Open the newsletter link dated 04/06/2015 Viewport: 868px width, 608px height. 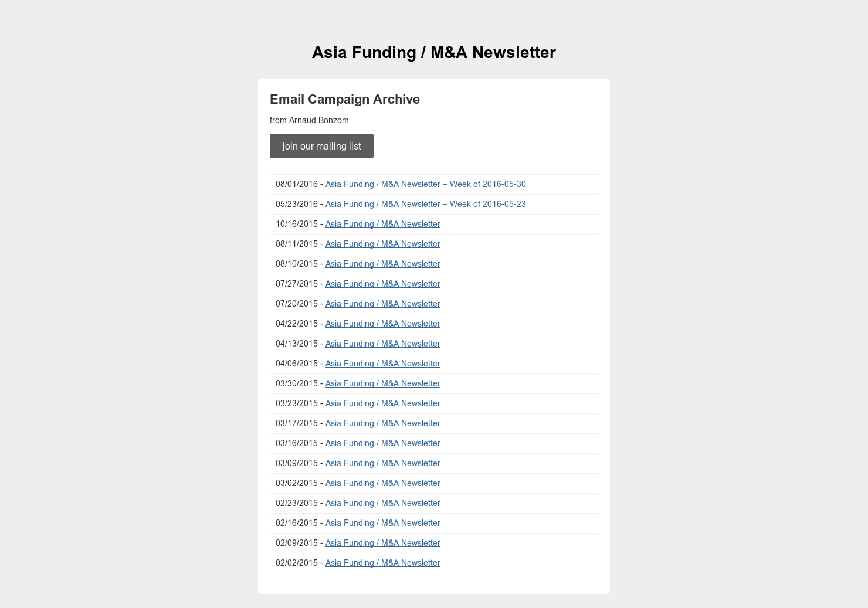click(x=383, y=364)
